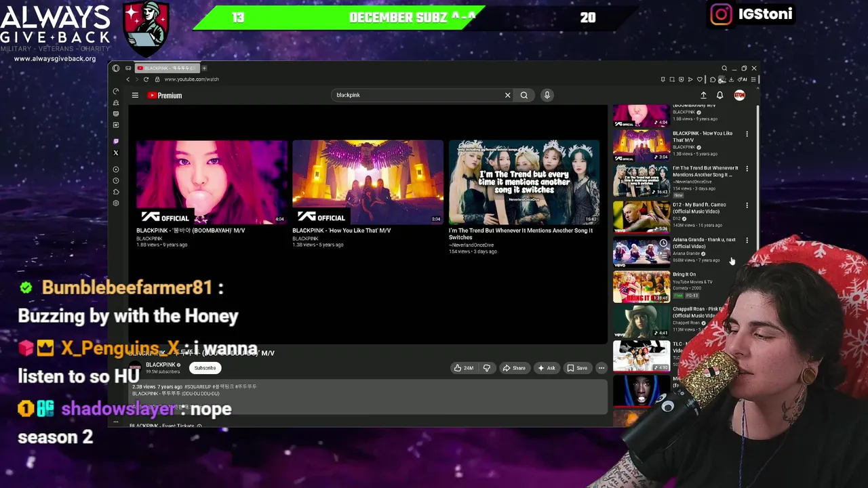This screenshot has width=868, height=488.
Task: Dislike the BLACKPINK video
Action: coord(486,368)
